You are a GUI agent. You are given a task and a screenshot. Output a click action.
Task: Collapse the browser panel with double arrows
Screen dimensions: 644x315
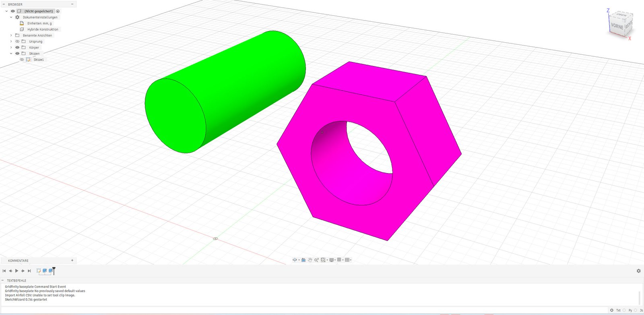pos(4,4)
